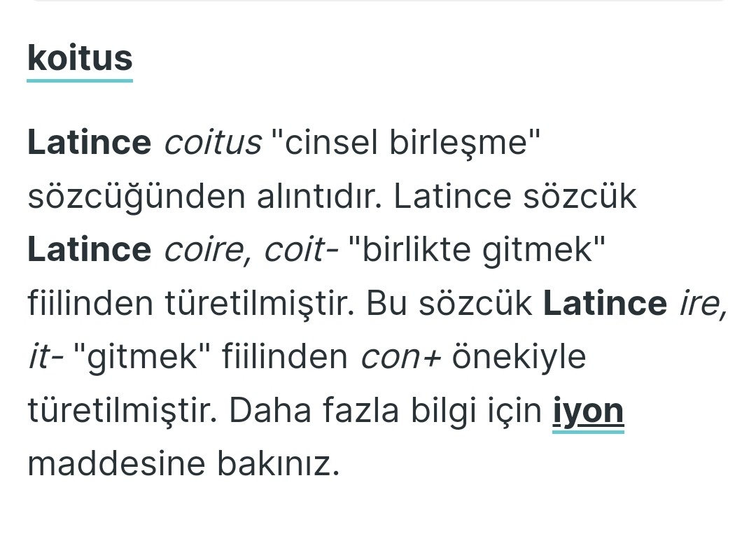The height and width of the screenshot is (548, 756).
Task: Click the italic stem "it-"
Action: (45, 358)
